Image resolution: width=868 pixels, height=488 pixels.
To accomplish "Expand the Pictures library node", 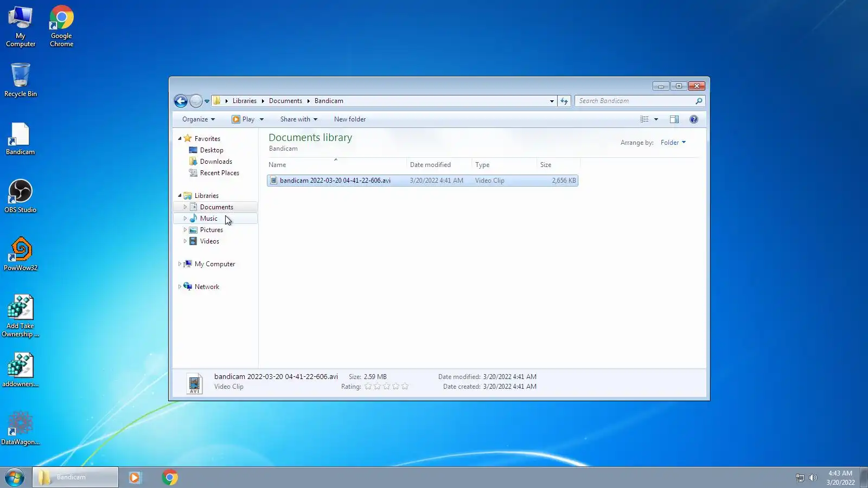I will click(185, 230).
